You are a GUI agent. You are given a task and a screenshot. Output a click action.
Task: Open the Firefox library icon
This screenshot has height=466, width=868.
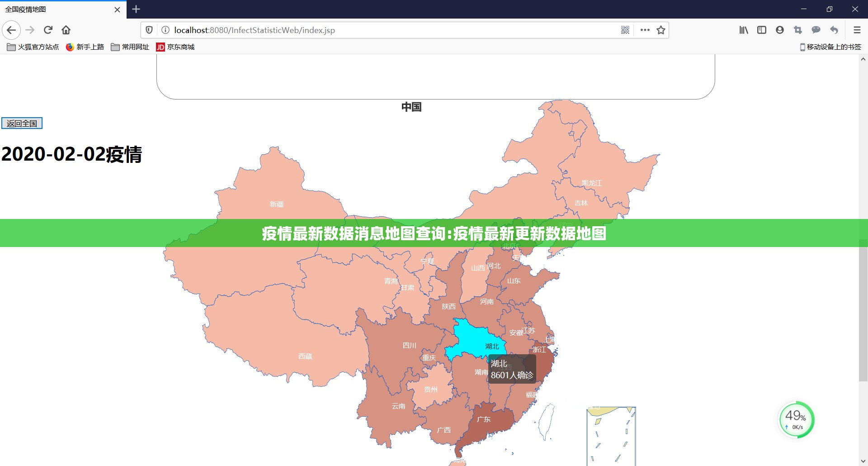pos(744,30)
